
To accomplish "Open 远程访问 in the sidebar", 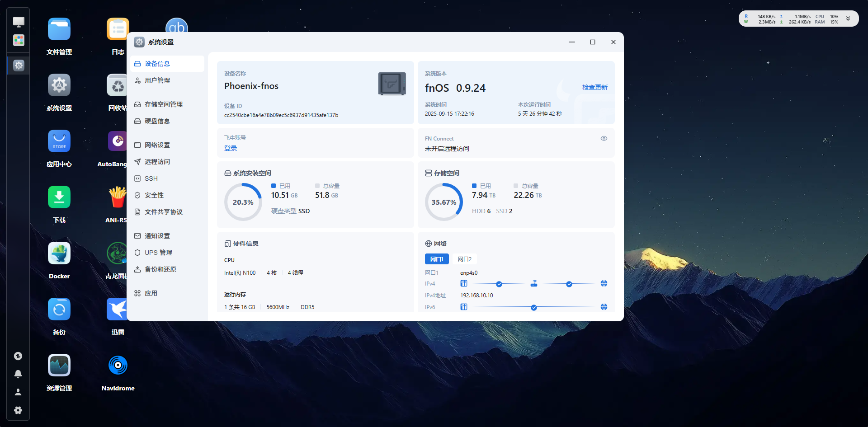I will tap(167, 162).
